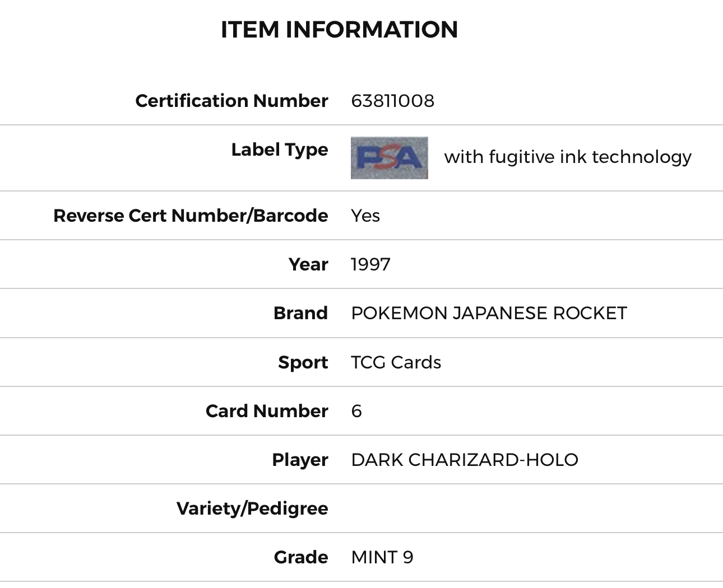The image size is (723, 588).
Task: Click the Certification Number label
Action: [x=231, y=101]
